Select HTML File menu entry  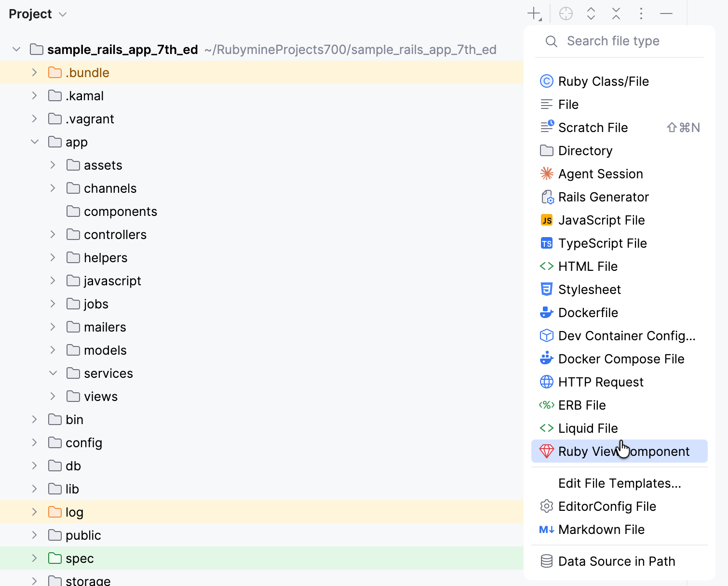point(620,266)
